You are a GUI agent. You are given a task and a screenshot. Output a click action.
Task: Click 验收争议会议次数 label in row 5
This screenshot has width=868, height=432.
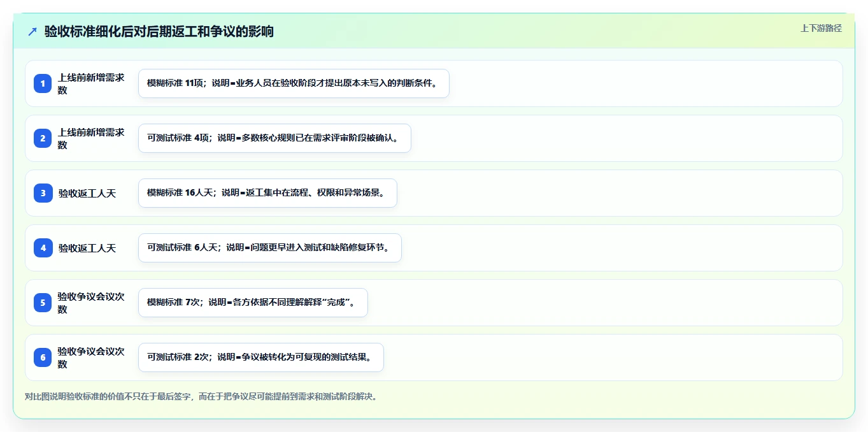pos(91,303)
